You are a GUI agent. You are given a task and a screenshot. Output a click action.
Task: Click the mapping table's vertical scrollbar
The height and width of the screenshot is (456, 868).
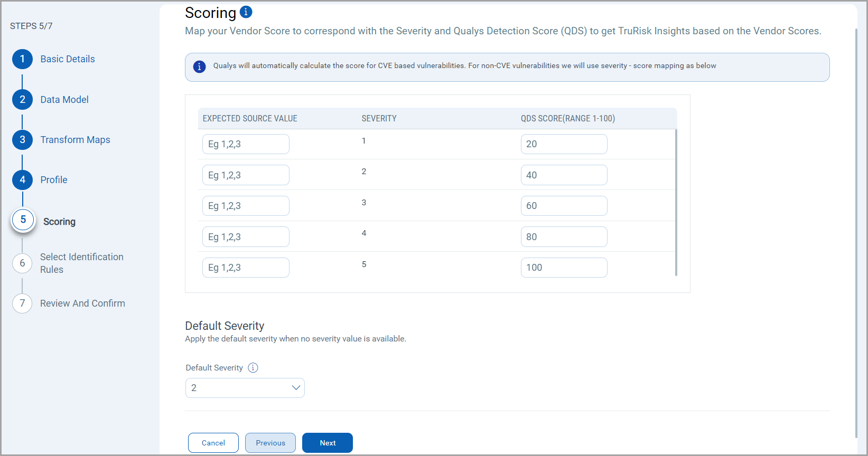point(676,202)
